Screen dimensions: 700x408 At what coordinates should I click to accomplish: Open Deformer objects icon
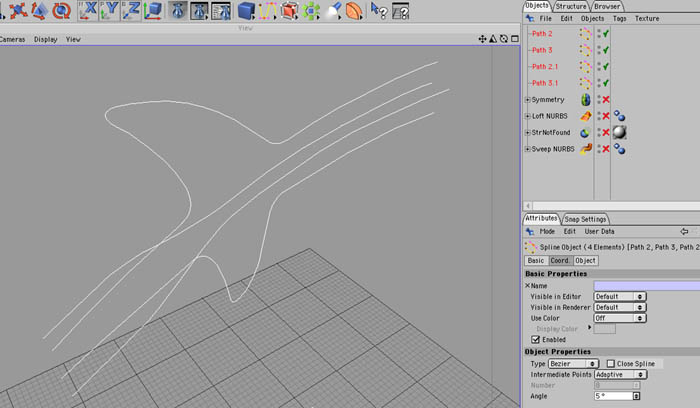(x=354, y=11)
